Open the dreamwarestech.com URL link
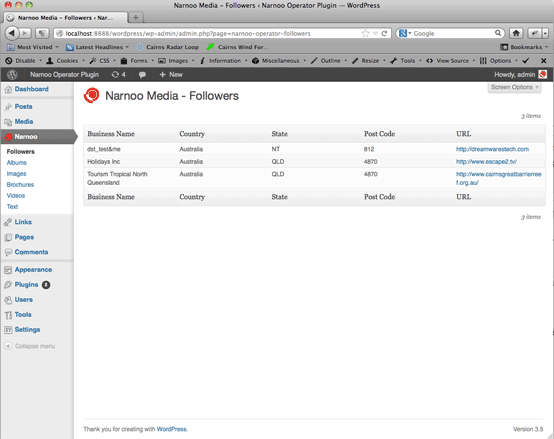The image size is (554, 439). (492, 149)
